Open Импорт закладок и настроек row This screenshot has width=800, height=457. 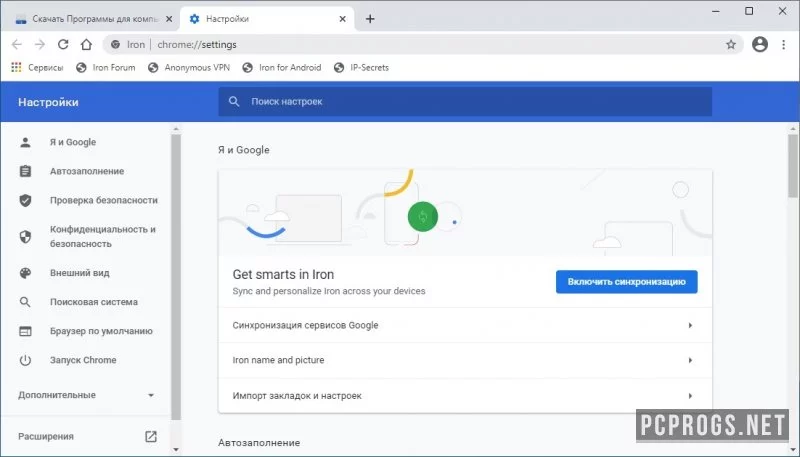465,396
